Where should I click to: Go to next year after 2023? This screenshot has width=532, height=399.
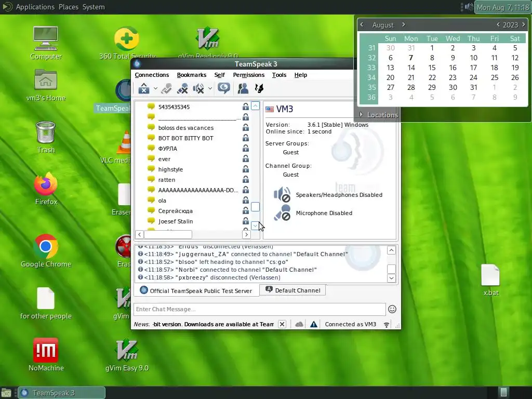(x=524, y=25)
